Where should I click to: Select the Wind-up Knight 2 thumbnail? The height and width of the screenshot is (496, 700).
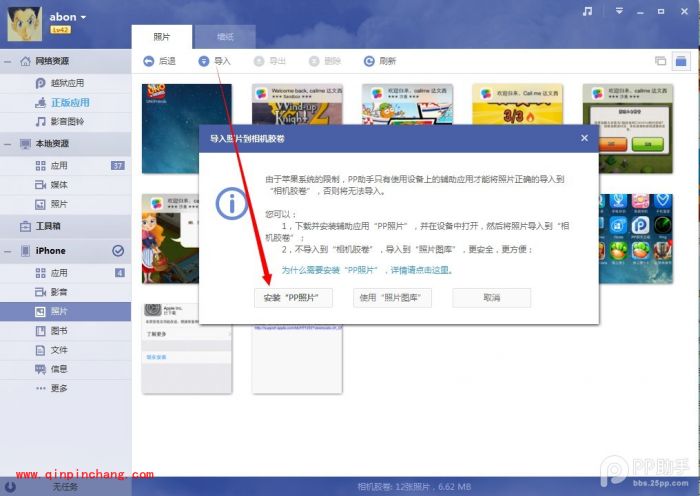[297, 104]
